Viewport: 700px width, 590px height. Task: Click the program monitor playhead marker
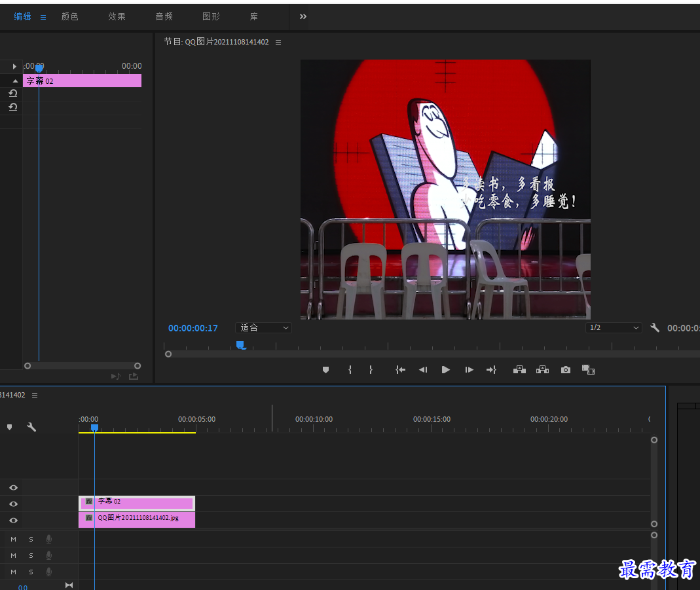coord(240,345)
